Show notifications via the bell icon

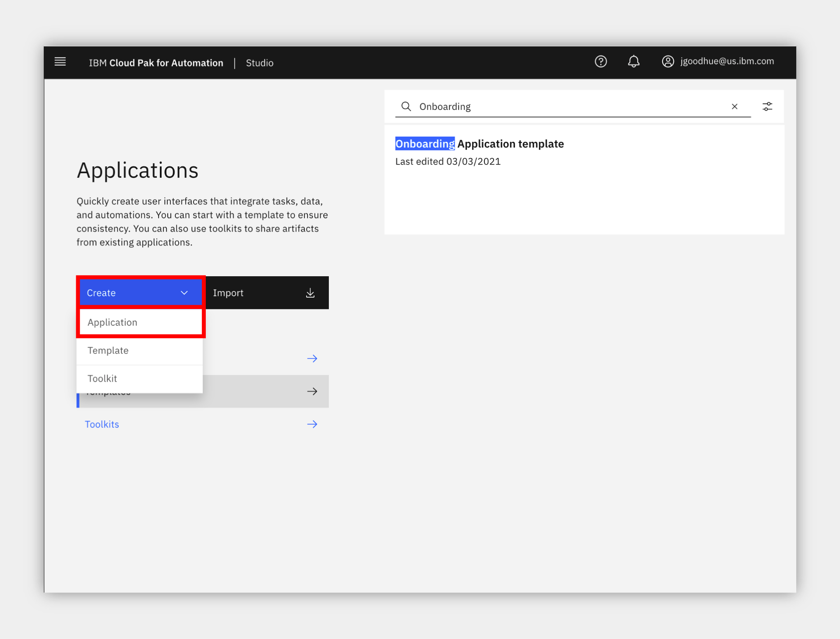(633, 62)
